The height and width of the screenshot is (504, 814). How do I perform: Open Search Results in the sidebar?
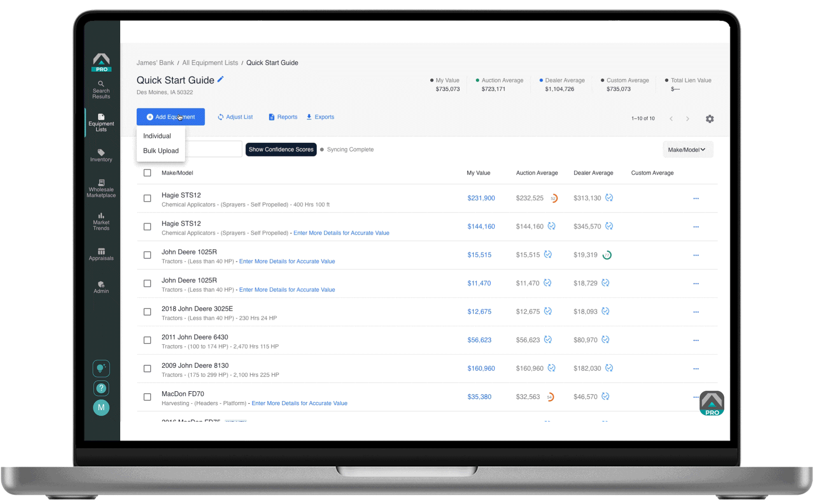coord(101,90)
